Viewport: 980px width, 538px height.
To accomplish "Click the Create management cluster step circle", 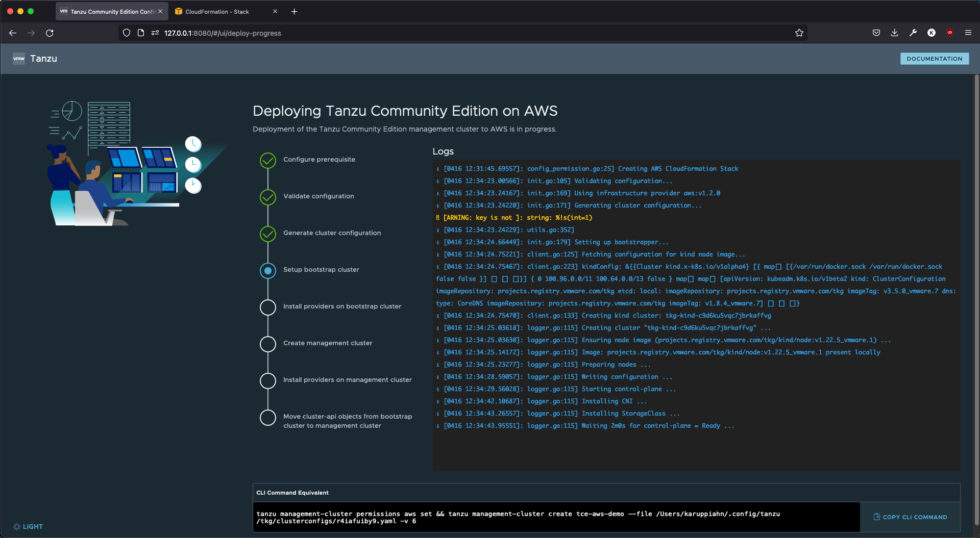I will pos(268,344).
